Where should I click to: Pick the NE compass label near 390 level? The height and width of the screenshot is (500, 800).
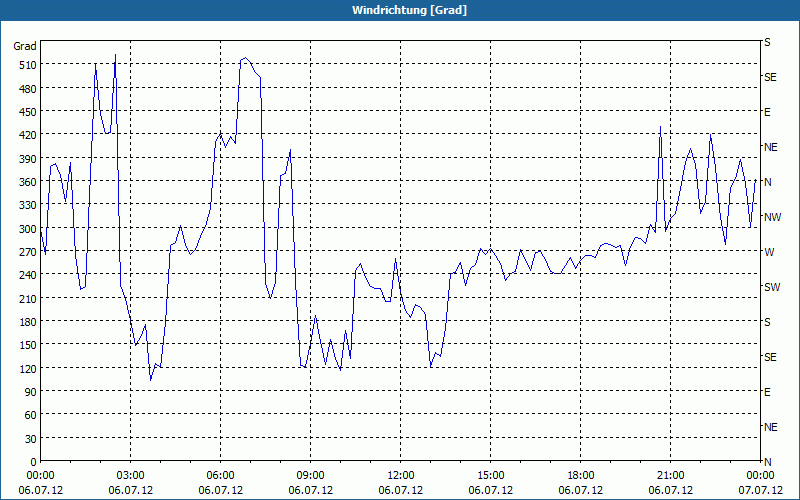pyautogui.click(x=771, y=147)
